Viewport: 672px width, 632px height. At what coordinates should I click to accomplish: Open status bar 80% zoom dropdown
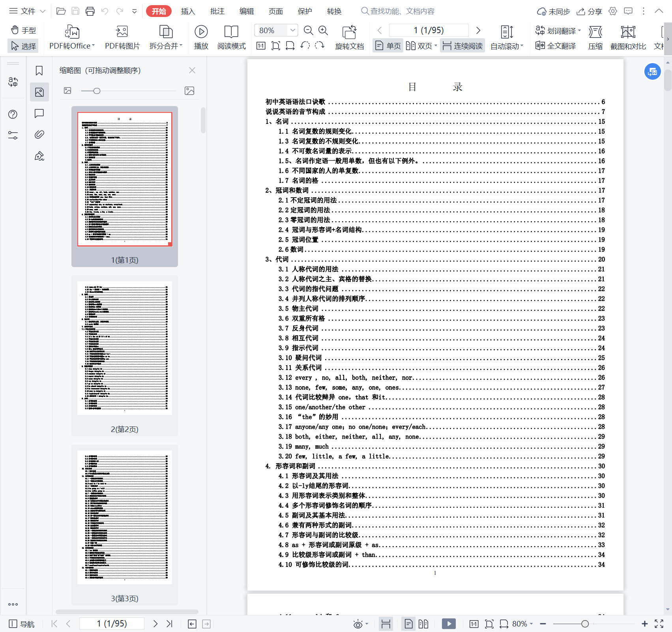click(522, 624)
